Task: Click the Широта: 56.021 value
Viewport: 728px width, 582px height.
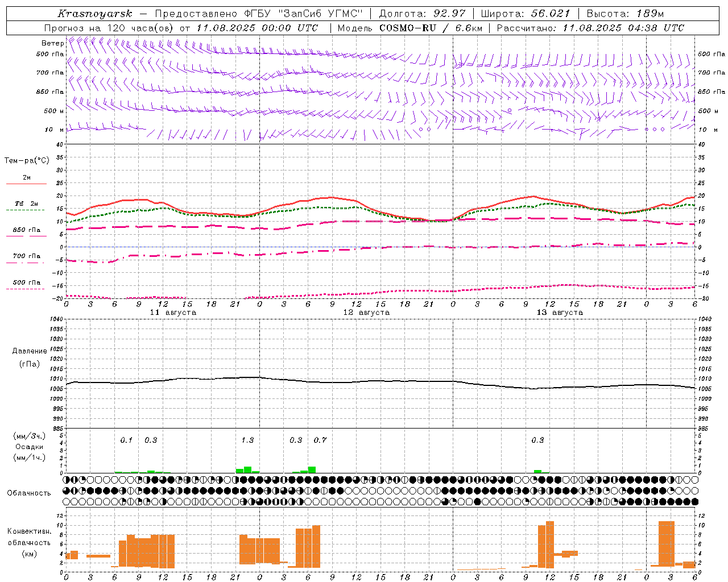Action: (526, 14)
